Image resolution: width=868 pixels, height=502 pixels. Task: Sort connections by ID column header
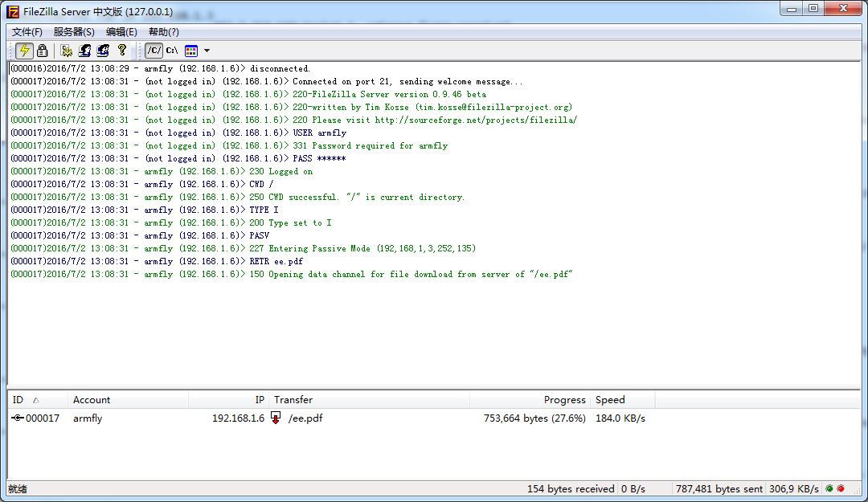pyautogui.click(x=38, y=400)
